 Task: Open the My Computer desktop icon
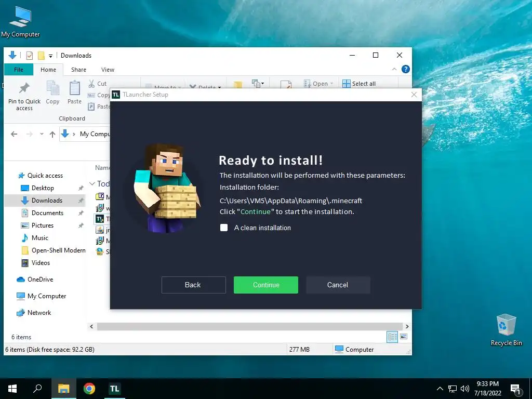(x=20, y=22)
